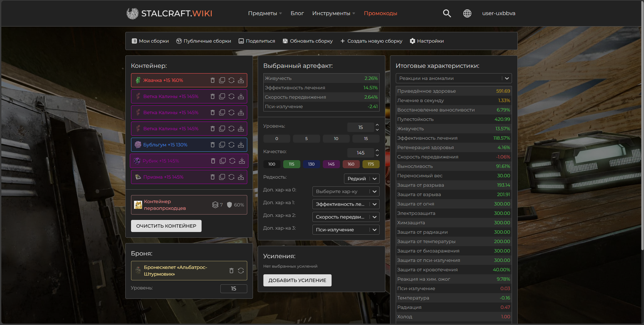Open the user-uxbbva account link

[x=499, y=13]
